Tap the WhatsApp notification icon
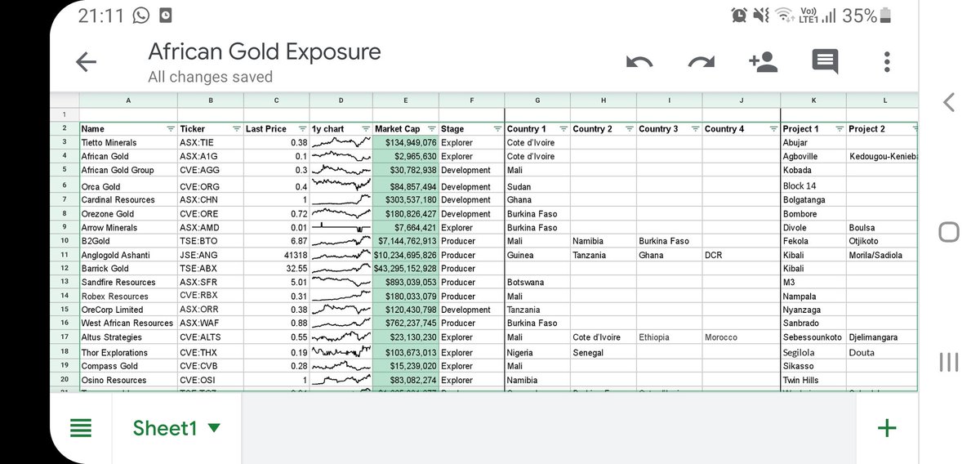 pos(140,16)
